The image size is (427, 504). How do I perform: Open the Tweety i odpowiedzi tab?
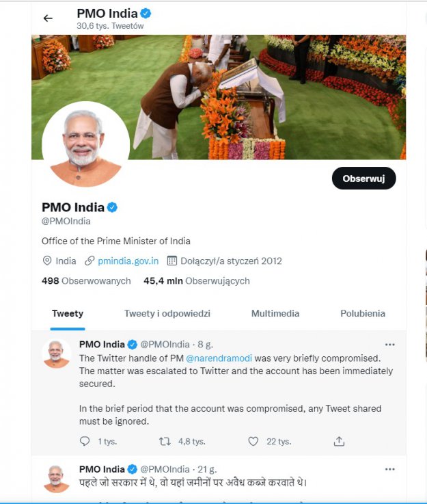click(167, 313)
